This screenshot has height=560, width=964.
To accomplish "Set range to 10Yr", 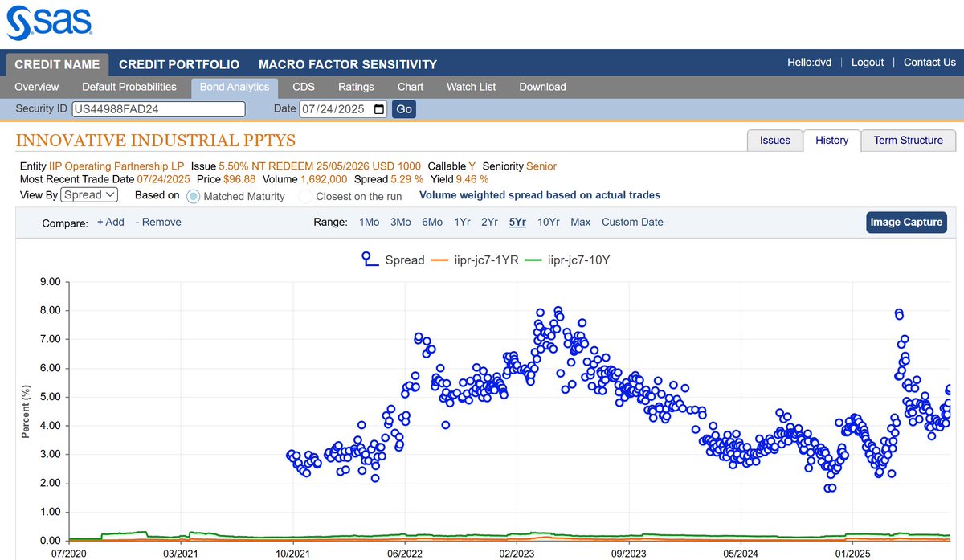I will pos(549,223).
